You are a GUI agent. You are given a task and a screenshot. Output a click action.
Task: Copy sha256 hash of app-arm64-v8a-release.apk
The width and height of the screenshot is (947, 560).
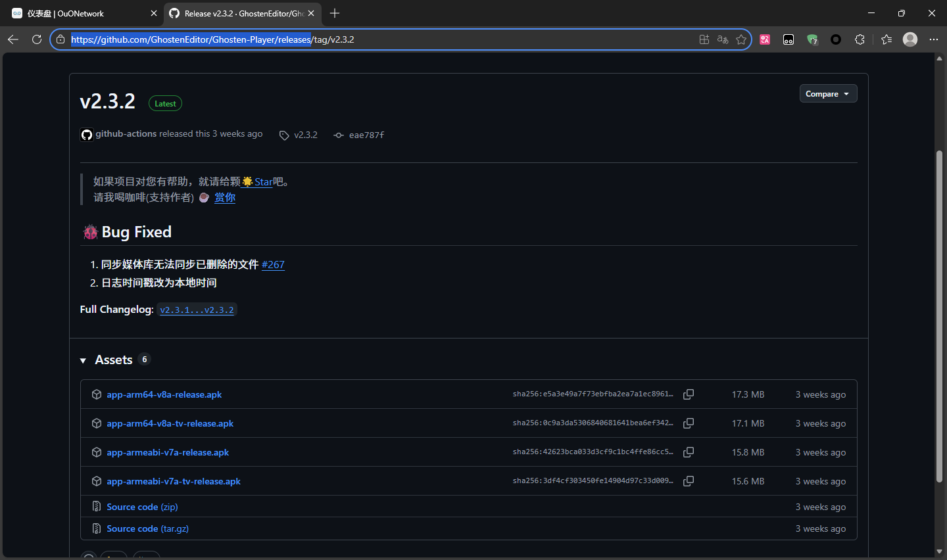(x=689, y=394)
